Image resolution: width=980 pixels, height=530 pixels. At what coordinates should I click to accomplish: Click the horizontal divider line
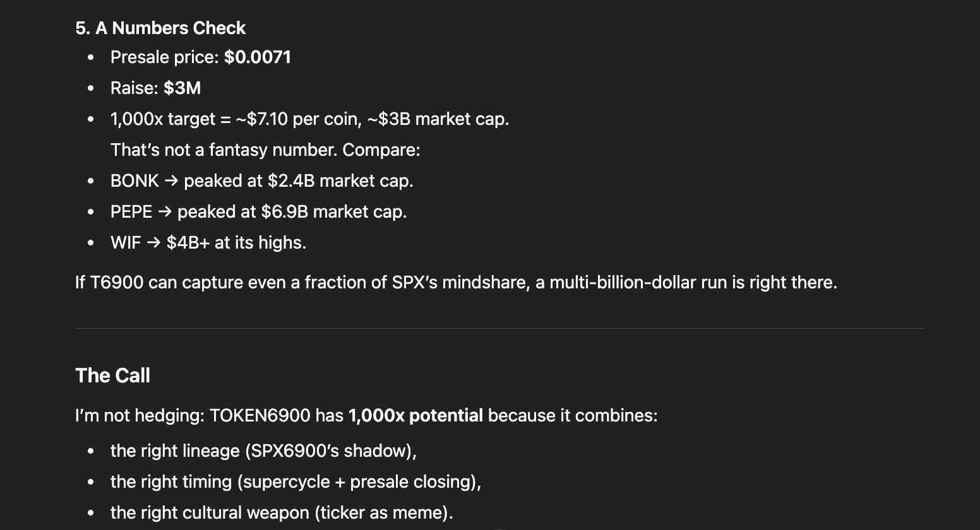click(499, 329)
